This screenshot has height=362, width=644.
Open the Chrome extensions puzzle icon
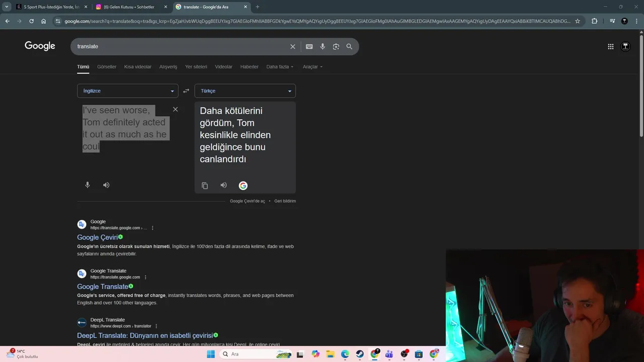[x=594, y=21]
